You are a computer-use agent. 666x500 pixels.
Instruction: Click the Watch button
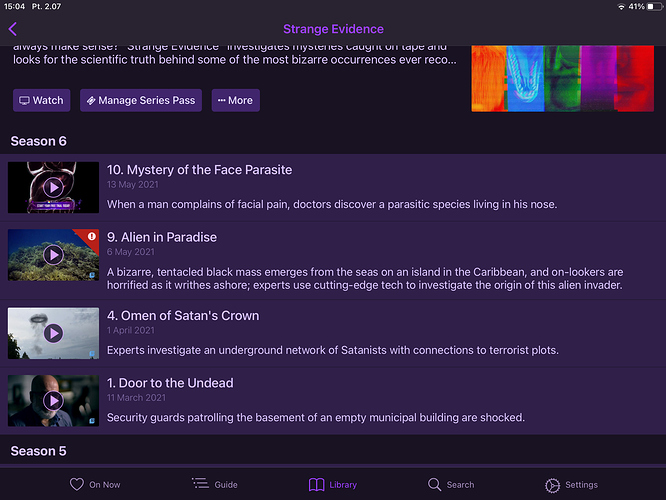tap(41, 100)
